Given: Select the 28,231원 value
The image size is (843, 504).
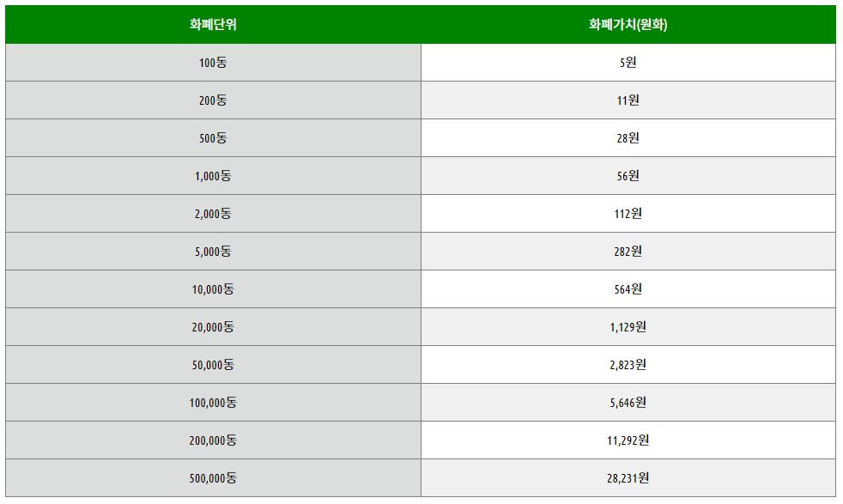Looking at the screenshot, I should pyautogui.click(x=628, y=478).
